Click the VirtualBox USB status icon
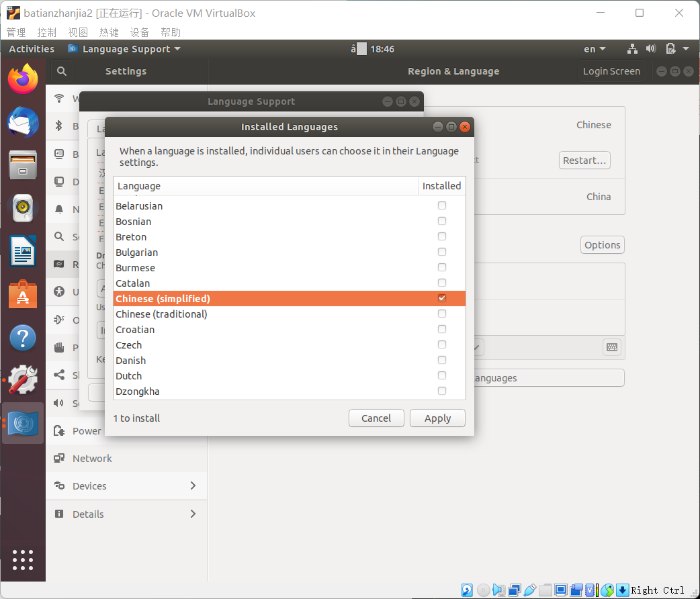Image resolution: width=700 pixels, height=599 pixels. click(x=529, y=590)
